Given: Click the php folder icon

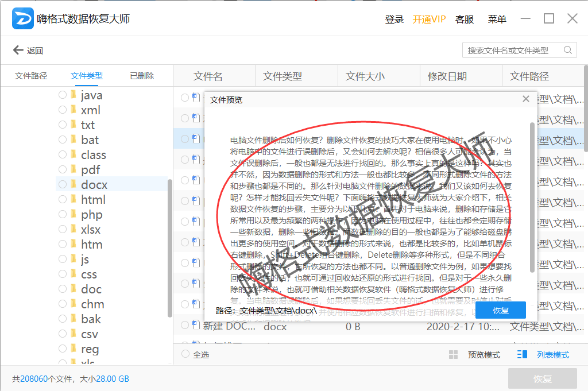Looking at the screenshot, I should tap(73, 214).
